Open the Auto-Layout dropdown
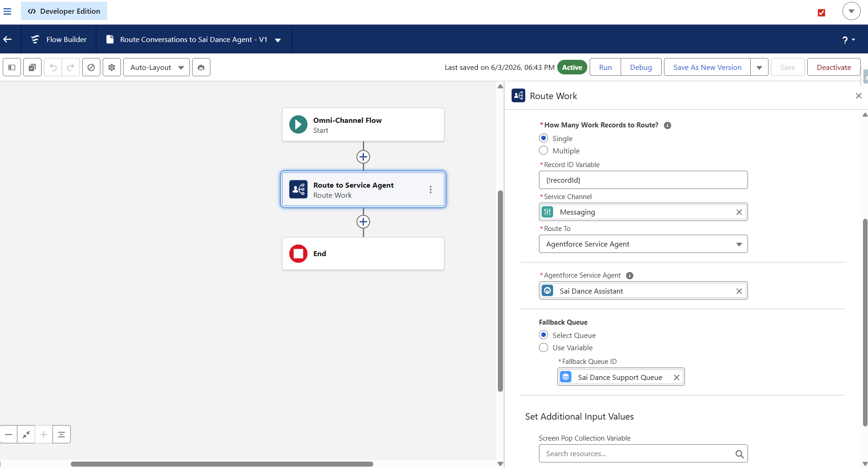Image resolution: width=868 pixels, height=468 pixels. 157,67
